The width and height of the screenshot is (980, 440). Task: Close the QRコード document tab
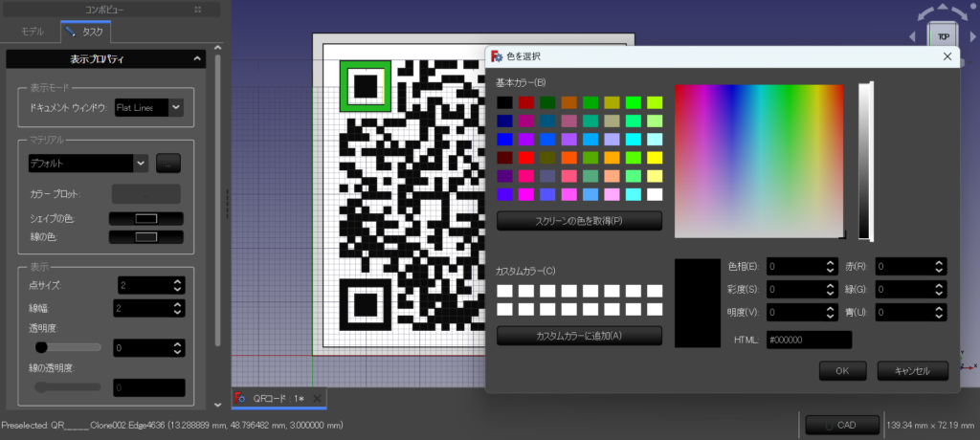tap(317, 399)
